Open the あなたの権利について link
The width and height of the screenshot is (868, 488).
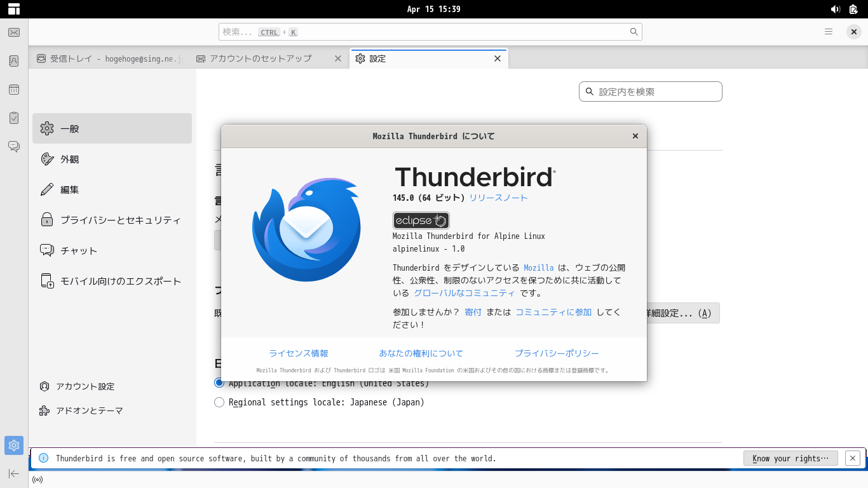point(421,353)
